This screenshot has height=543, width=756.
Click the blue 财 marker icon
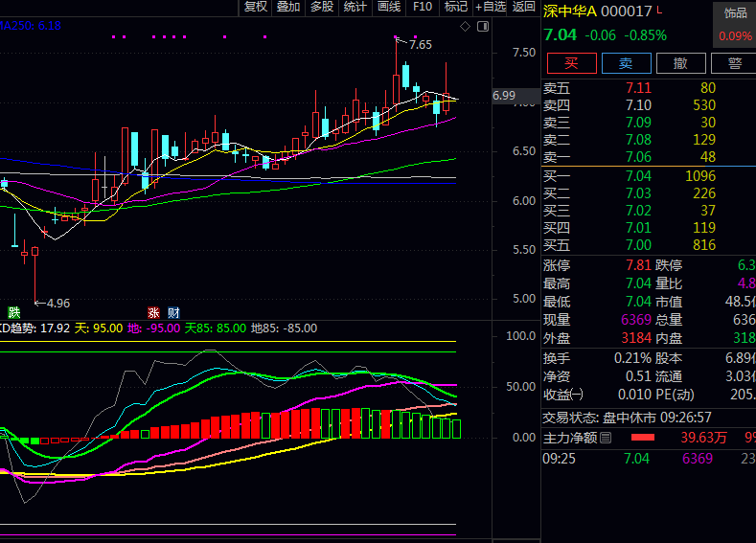173,312
